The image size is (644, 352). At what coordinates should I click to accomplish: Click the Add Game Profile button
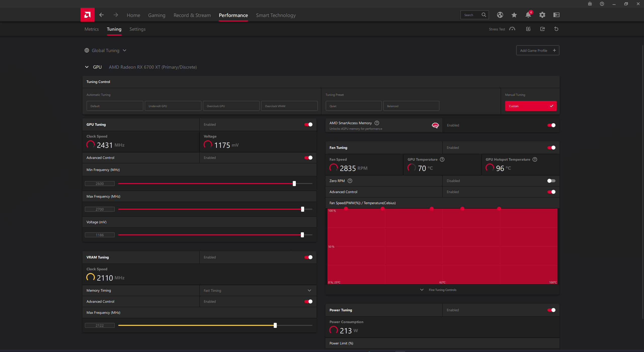pyautogui.click(x=538, y=50)
